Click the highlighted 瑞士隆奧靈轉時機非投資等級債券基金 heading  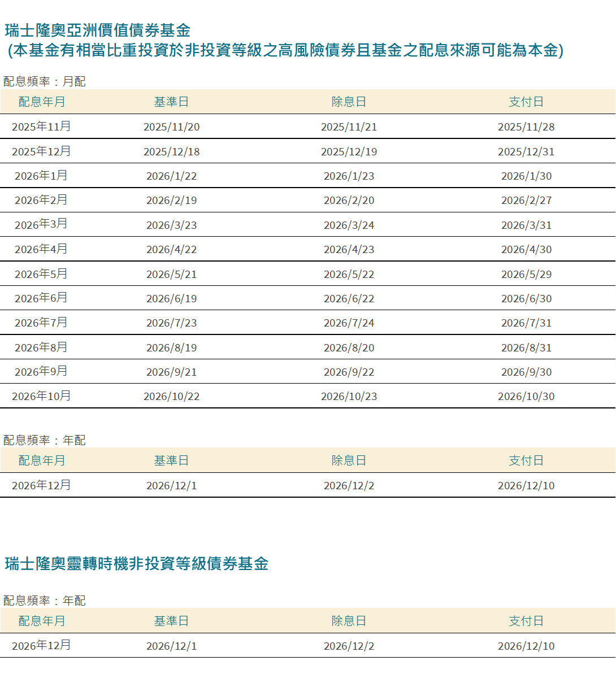136,563
